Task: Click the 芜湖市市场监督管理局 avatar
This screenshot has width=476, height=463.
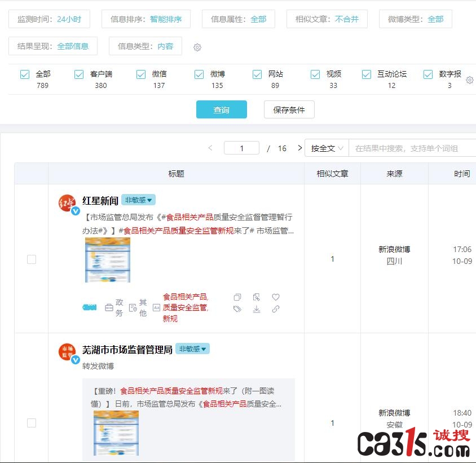Action: point(67,352)
